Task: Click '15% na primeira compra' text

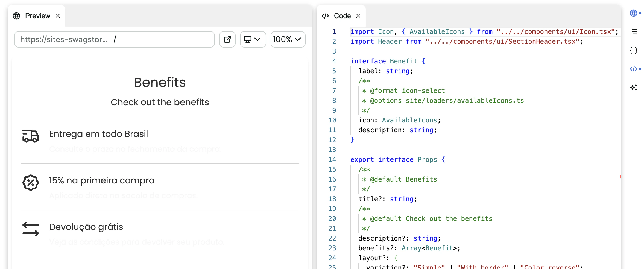Action: [x=102, y=180]
